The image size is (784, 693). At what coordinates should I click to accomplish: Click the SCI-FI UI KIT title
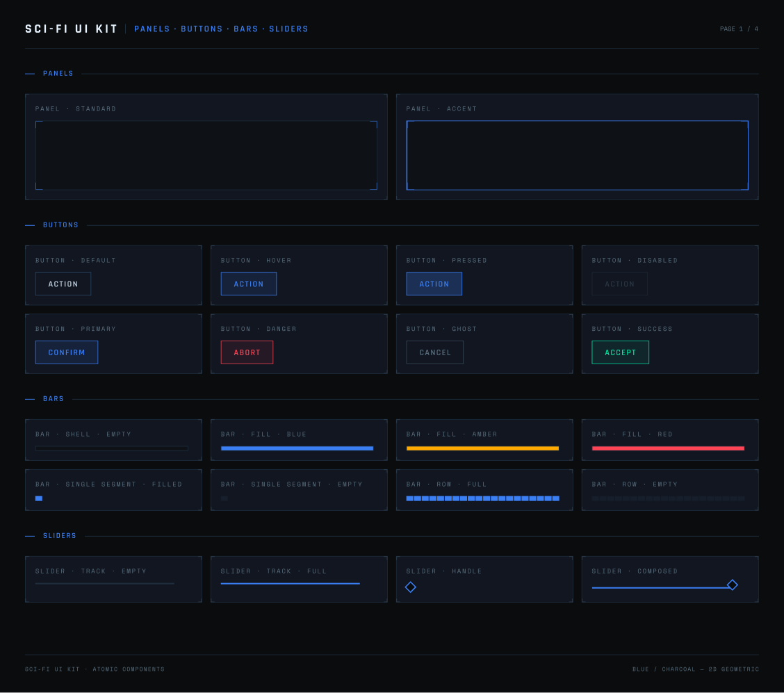pyautogui.click(x=71, y=28)
